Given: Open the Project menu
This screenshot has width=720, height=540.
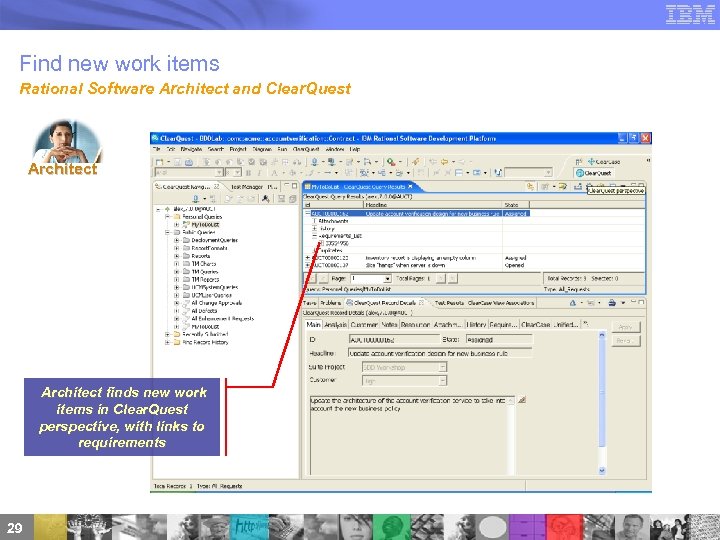Looking at the screenshot, I should pos(238,149).
